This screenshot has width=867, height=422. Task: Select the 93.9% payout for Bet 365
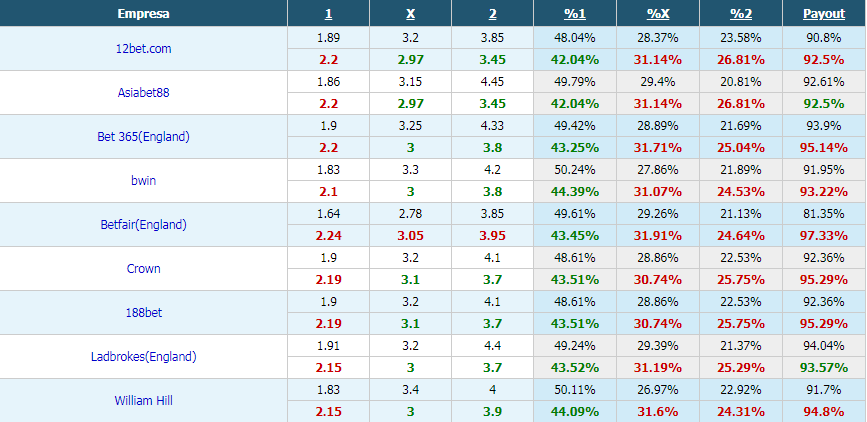[824, 126]
